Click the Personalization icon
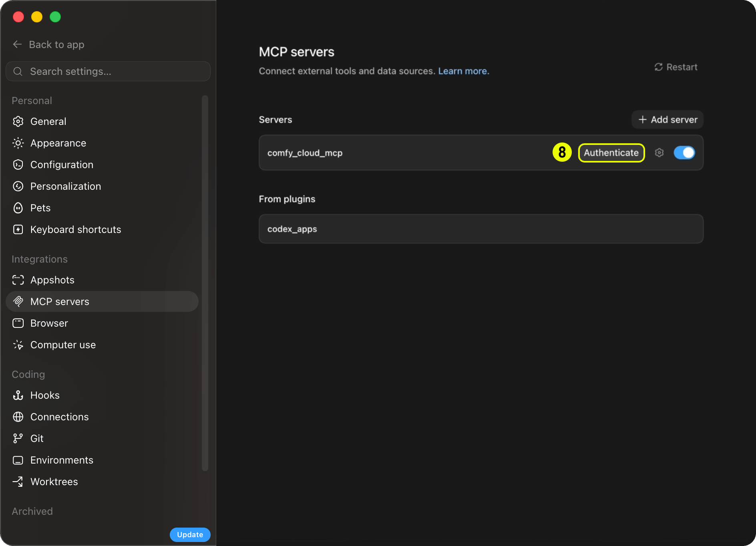This screenshot has height=546, width=756. click(x=18, y=186)
